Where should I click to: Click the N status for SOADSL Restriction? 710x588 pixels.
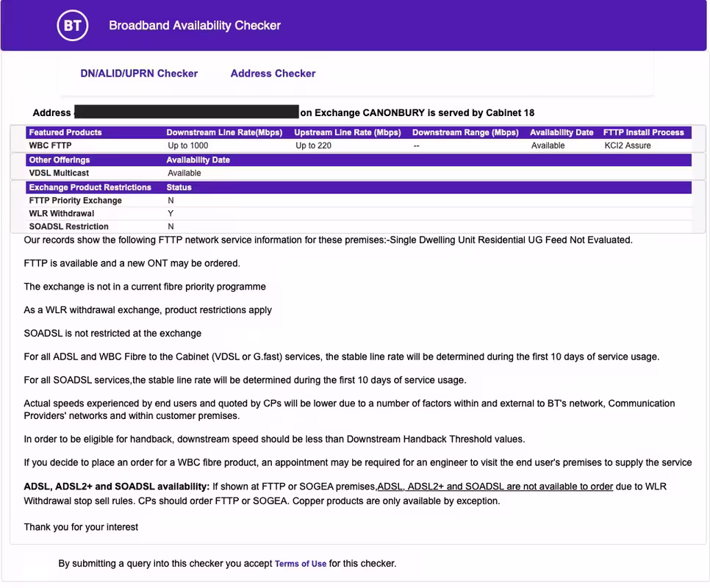pos(171,226)
